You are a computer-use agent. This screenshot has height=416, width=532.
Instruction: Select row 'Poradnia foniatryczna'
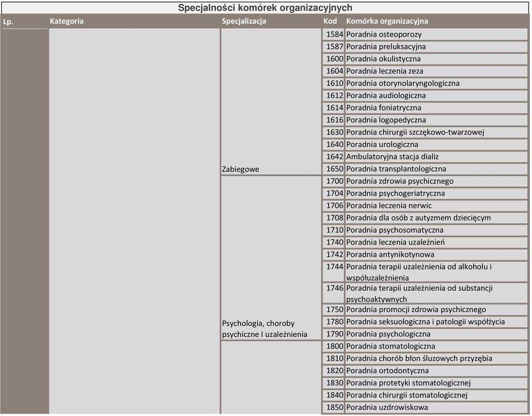[436, 107]
